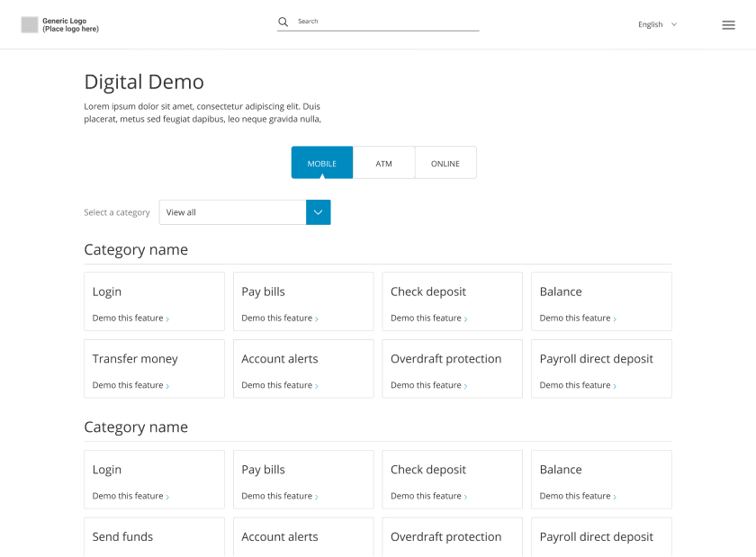Open first category's Overdraft protection card

tap(452, 369)
